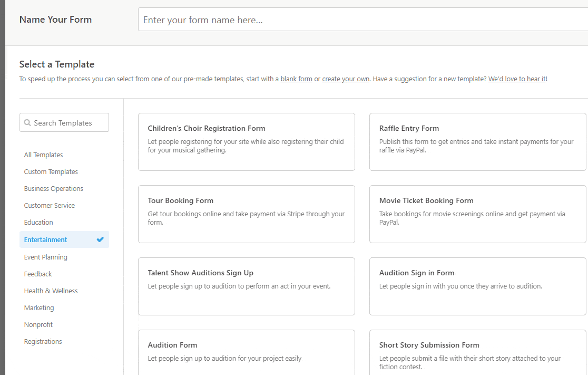Select the Talent Show Auditions Sign Up template
Viewport: 588px width, 375px height.
[x=247, y=286]
